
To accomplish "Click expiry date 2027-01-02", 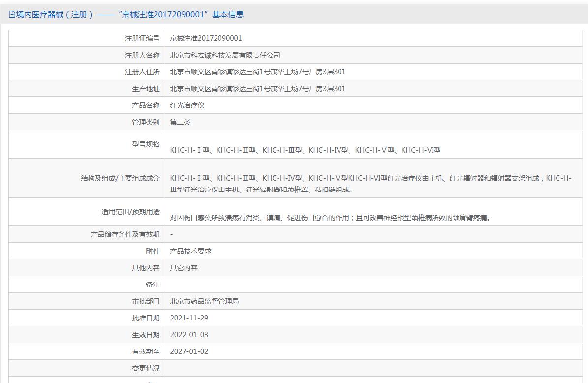I will pyautogui.click(x=189, y=351).
